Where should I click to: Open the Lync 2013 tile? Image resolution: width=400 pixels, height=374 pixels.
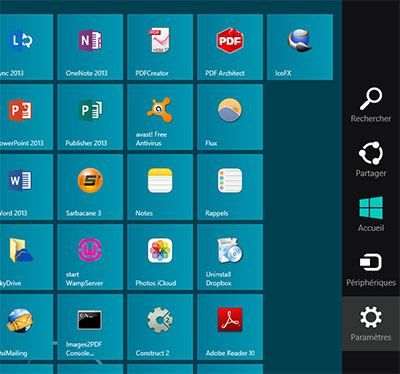pyautogui.click(x=26, y=47)
